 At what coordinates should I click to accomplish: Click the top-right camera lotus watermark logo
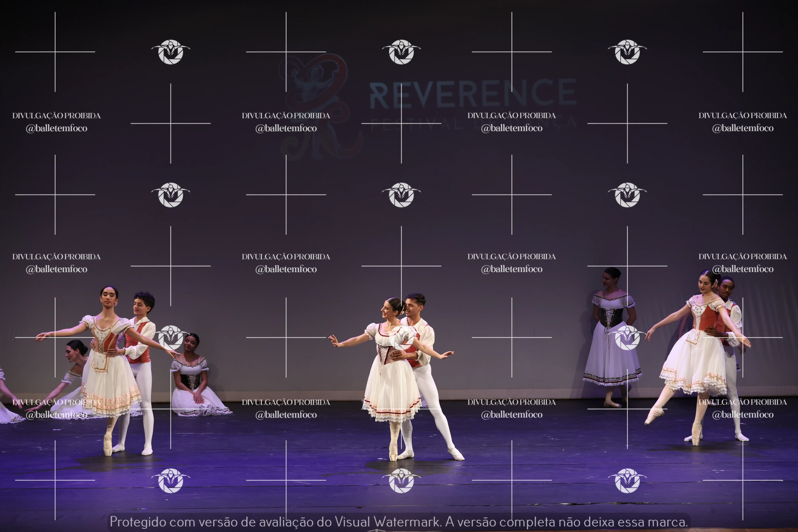coord(627,52)
